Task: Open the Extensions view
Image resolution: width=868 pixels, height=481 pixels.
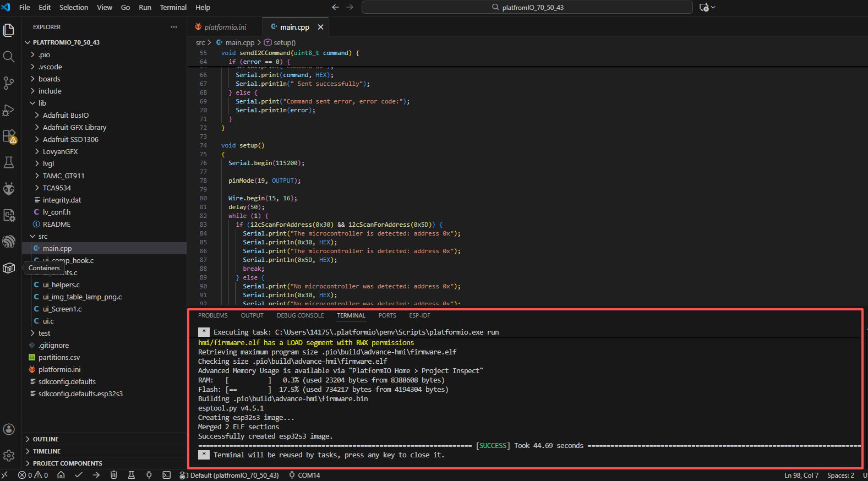Action: pyautogui.click(x=9, y=136)
